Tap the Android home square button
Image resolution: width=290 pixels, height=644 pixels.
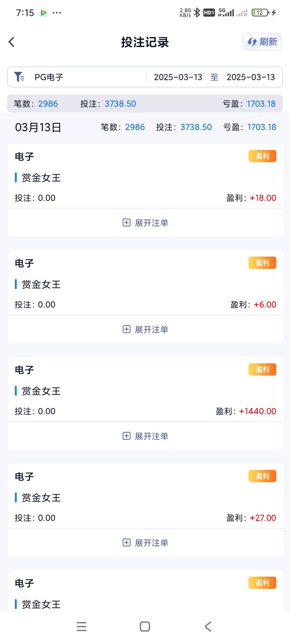click(145, 627)
